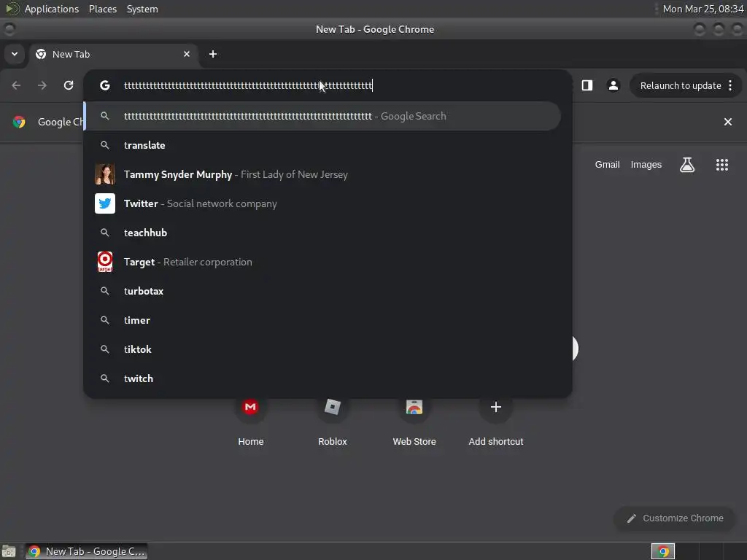Click the back navigation arrow
Viewport: 747px width, 560px height.
(x=16, y=85)
